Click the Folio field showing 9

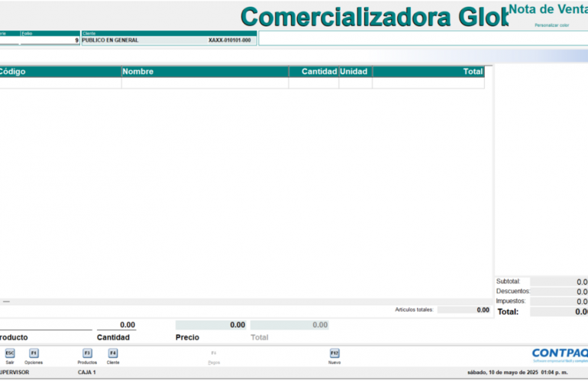tap(50, 40)
